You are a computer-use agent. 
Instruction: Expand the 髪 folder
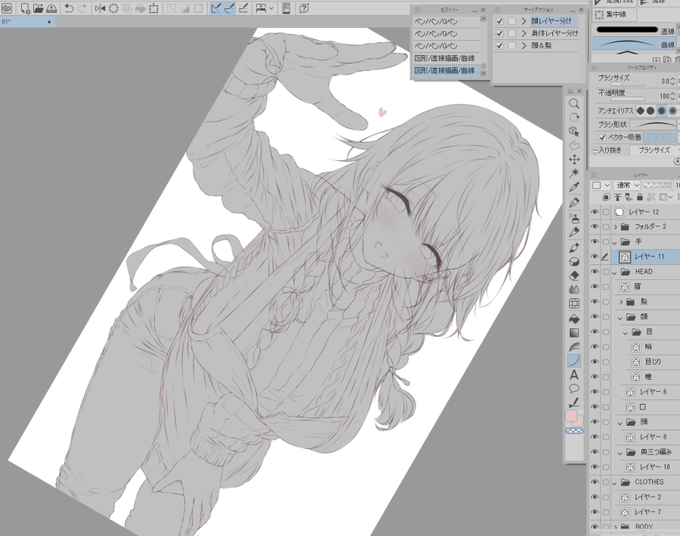point(621,302)
